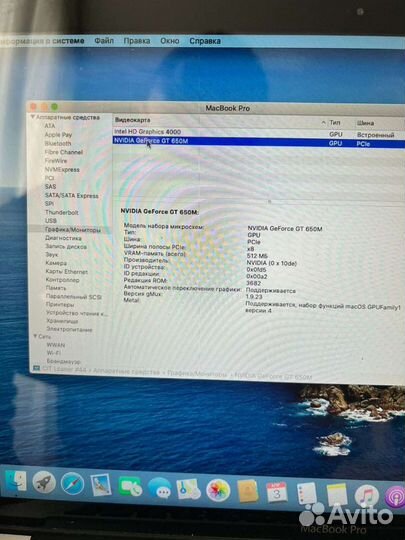Open the Информация о системе app menu
The width and height of the screenshot is (405, 540).
coord(42,41)
